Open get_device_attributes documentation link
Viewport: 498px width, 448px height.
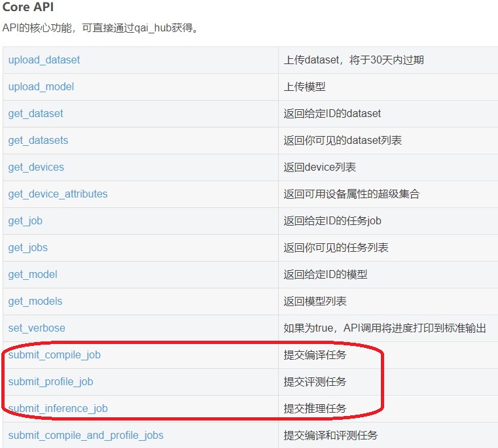click(x=58, y=194)
